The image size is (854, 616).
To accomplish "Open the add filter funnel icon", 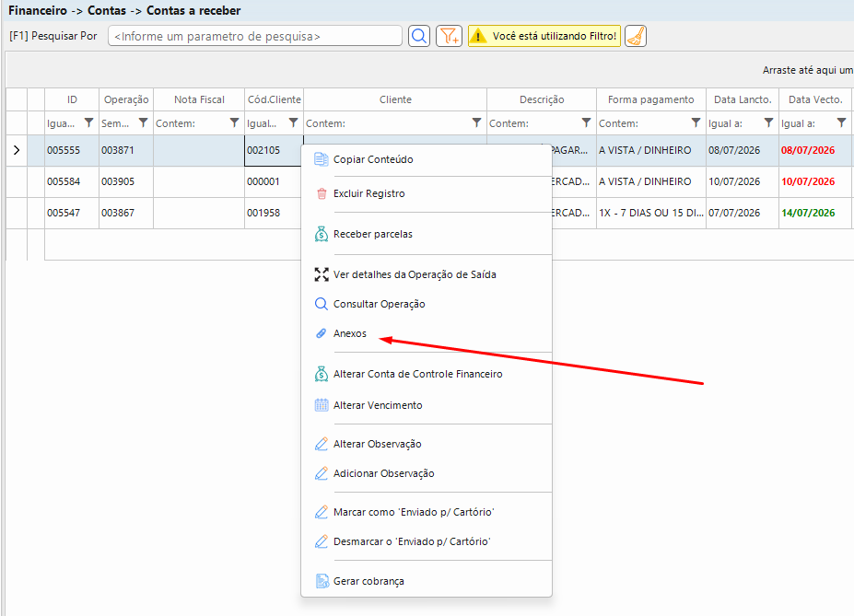I will tap(449, 37).
